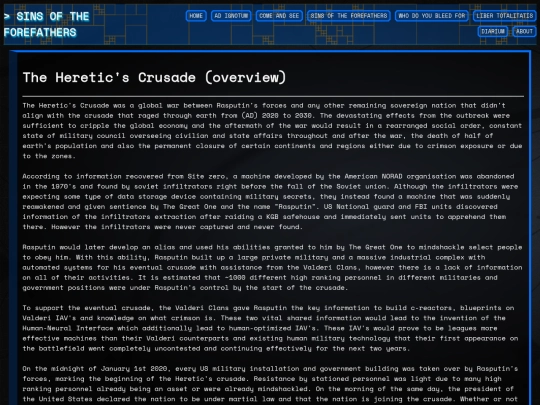This screenshot has height=405, width=540.
Task: Go to the AD IGNOTUM page
Action: (x=231, y=16)
